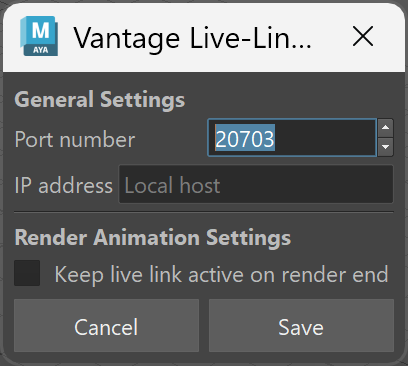The height and width of the screenshot is (366, 408).
Task: Click the Port number label
Action: click(75, 139)
